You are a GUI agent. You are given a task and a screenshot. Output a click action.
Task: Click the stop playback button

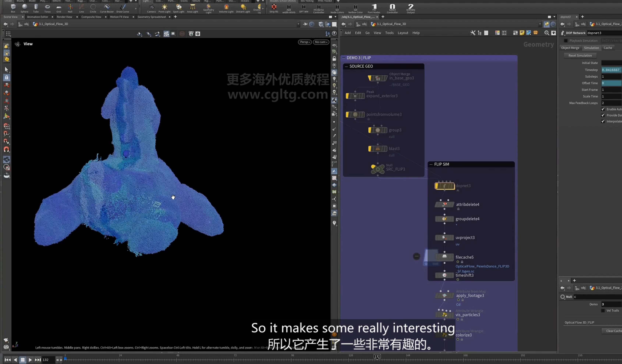(x=23, y=360)
